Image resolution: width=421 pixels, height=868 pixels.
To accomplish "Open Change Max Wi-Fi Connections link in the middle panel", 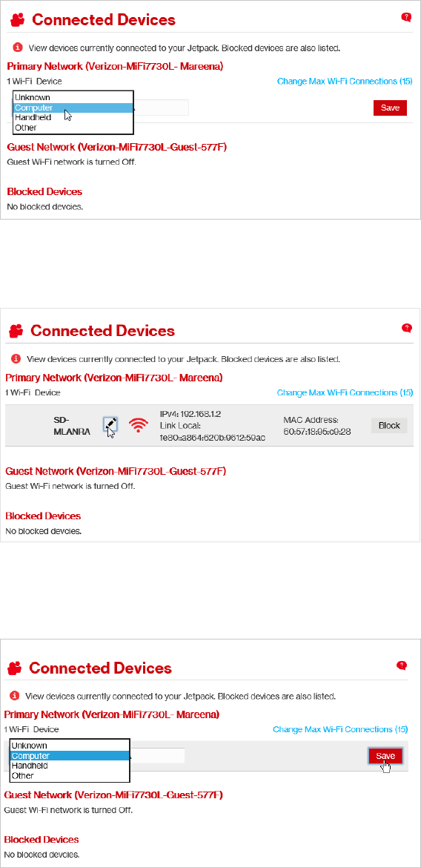I will tap(345, 392).
